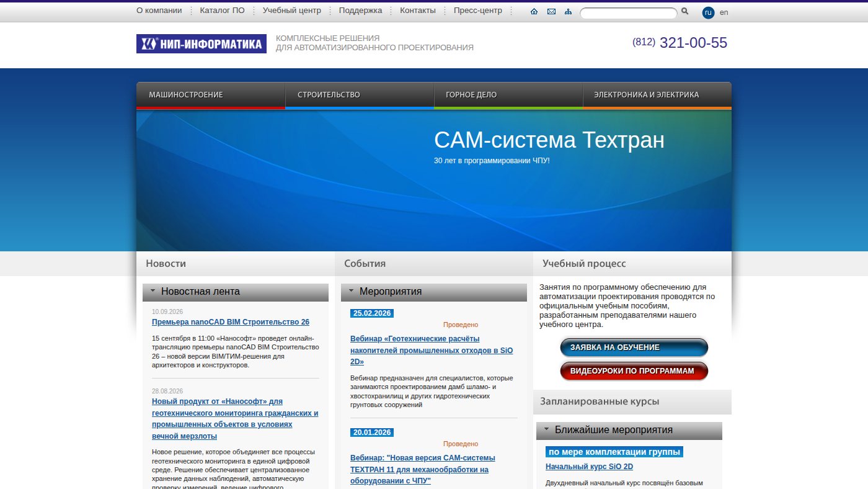Click the CAM-система Техтран banner heading
Image resolution: width=868 pixels, height=489 pixels.
[549, 140]
